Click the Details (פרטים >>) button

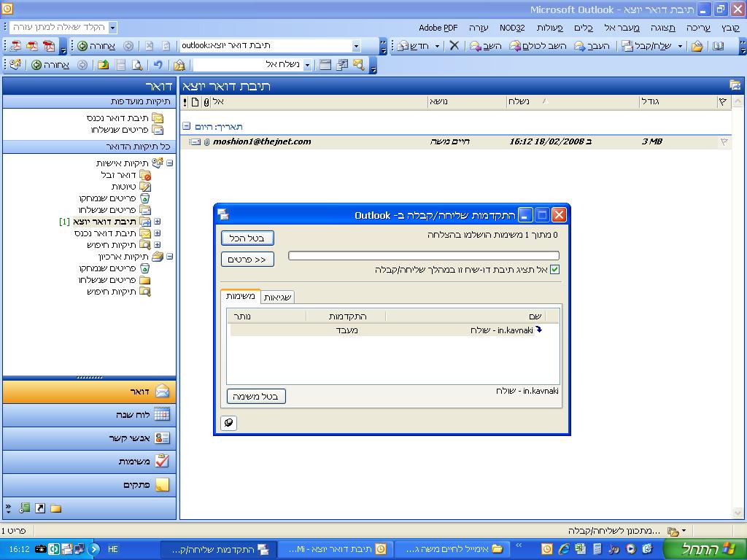tap(247, 260)
